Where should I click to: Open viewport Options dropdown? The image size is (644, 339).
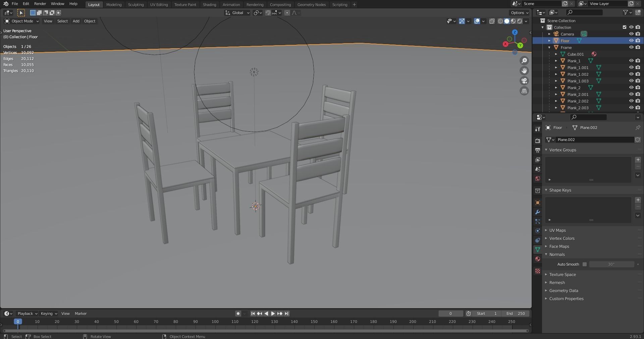click(x=519, y=13)
